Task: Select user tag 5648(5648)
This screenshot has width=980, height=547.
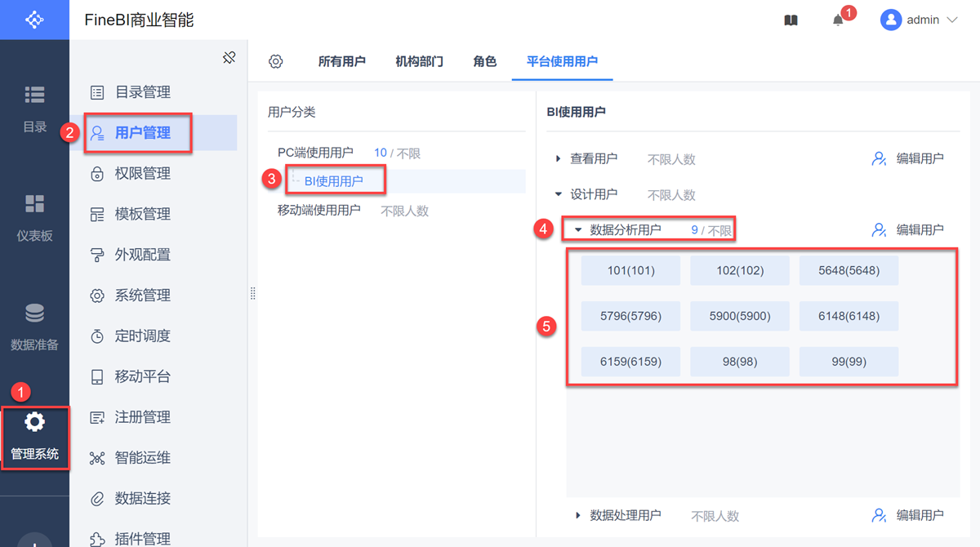Action: (849, 270)
